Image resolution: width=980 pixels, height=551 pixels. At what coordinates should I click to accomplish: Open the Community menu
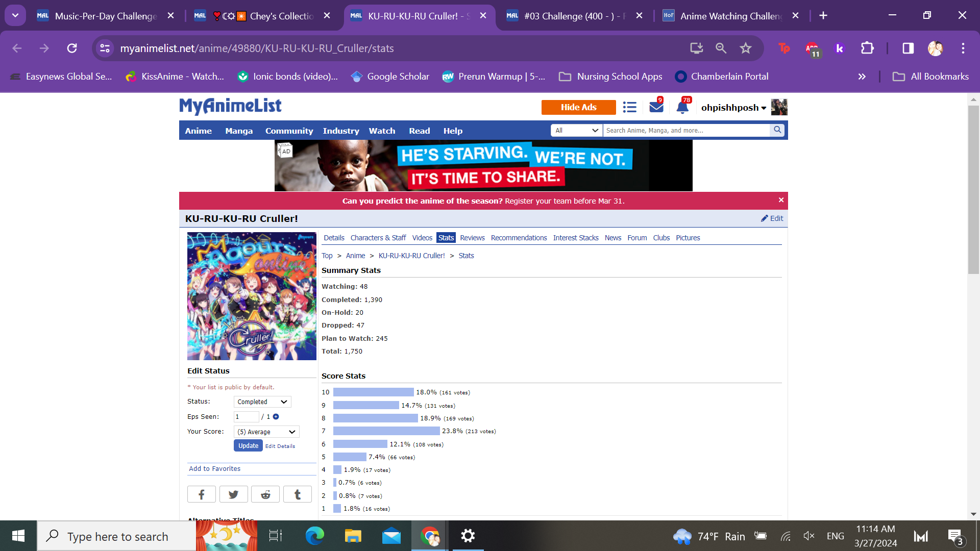point(289,131)
